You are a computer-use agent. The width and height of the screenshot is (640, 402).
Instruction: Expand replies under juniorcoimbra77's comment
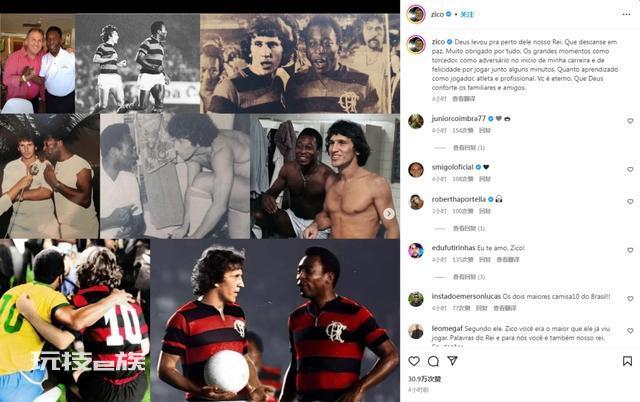(x=469, y=148)
